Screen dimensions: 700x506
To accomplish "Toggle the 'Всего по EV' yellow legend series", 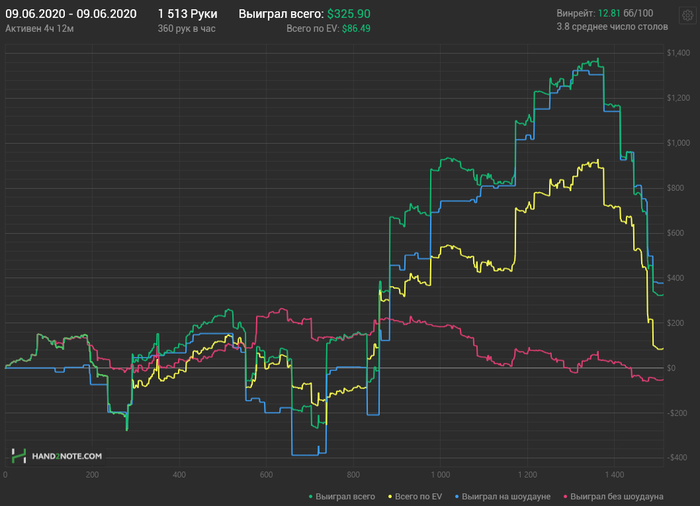I will tap(415, 496).
